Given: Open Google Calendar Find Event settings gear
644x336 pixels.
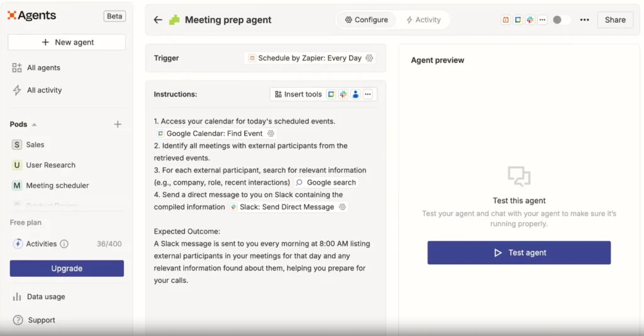Looking at the screenshot, I should (270, 133).
